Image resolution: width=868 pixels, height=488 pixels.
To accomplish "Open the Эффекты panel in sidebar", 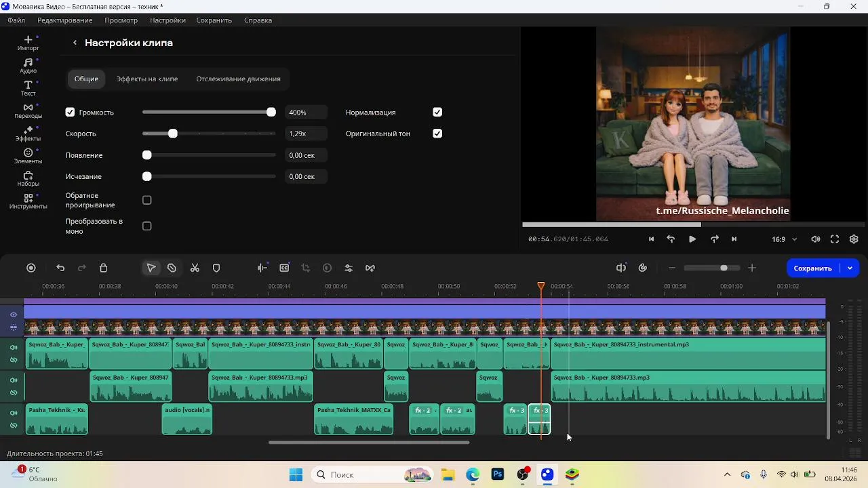I will (x=28, y=134).
